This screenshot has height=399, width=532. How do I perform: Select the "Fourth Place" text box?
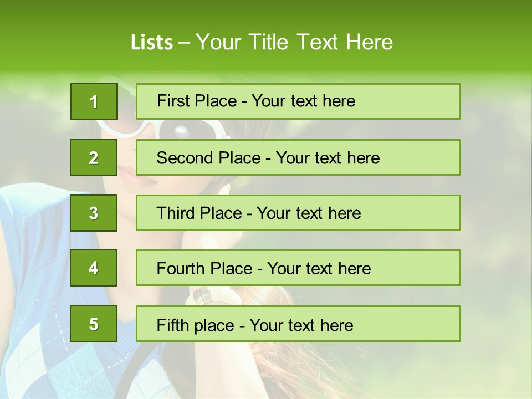pos(298,268)
